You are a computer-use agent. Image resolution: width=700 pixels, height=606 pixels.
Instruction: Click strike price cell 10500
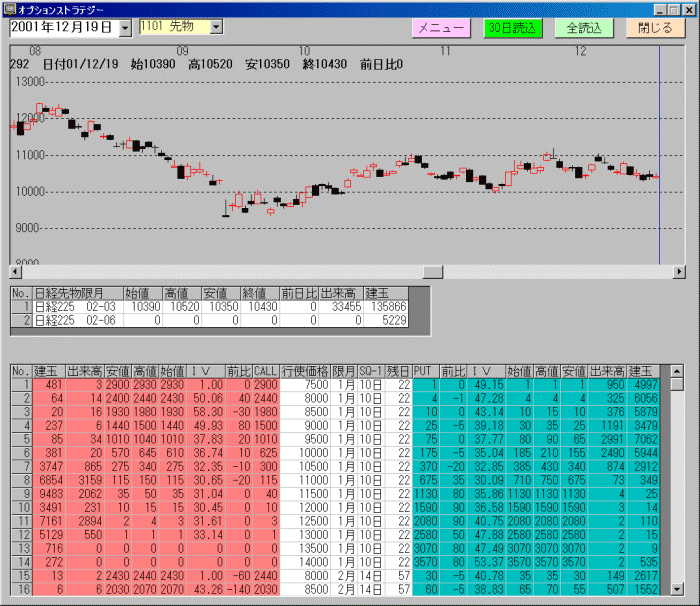pyautogui.click(x=305, y=467)
